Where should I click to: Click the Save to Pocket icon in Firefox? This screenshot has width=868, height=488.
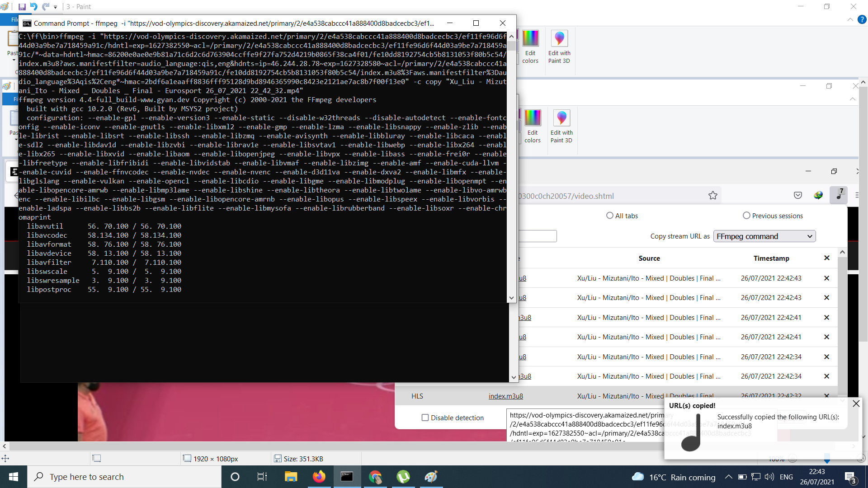click(x=798, y=195)
